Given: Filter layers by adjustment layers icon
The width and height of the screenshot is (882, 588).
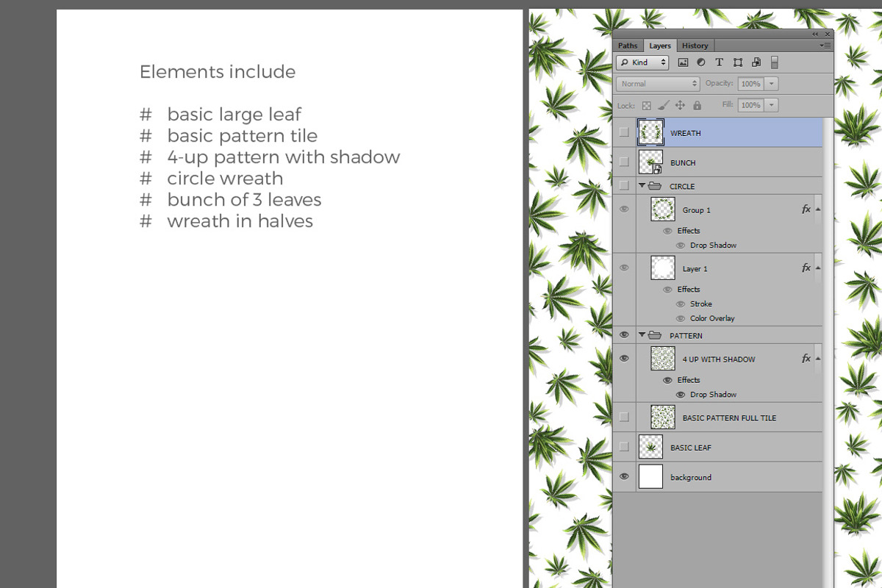Looking at the screenshot, I should (701, 63).
